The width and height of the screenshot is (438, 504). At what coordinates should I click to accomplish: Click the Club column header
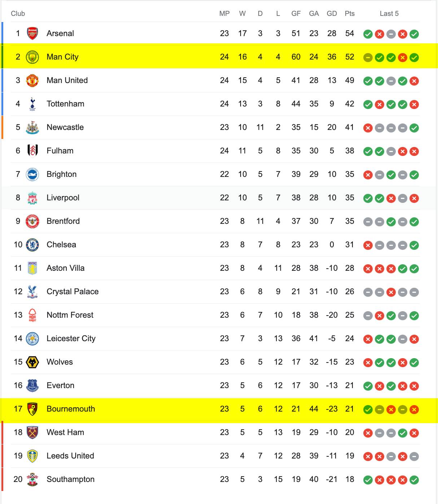18,14
